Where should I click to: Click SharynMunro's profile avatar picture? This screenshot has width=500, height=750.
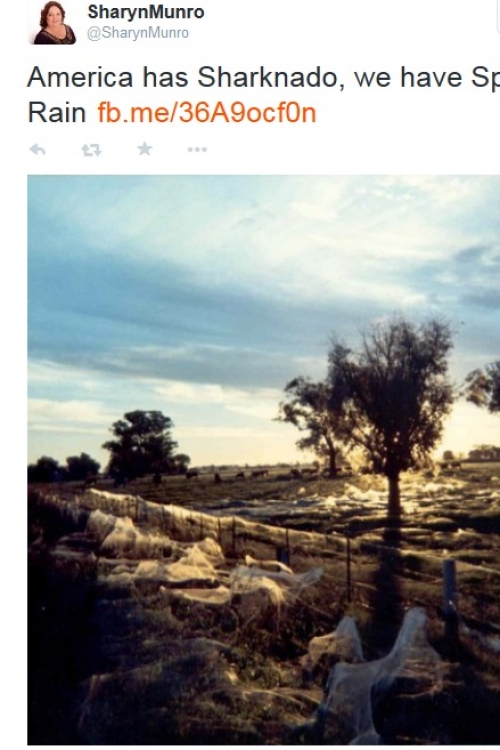pyautogui.click(x=54, y=23)
